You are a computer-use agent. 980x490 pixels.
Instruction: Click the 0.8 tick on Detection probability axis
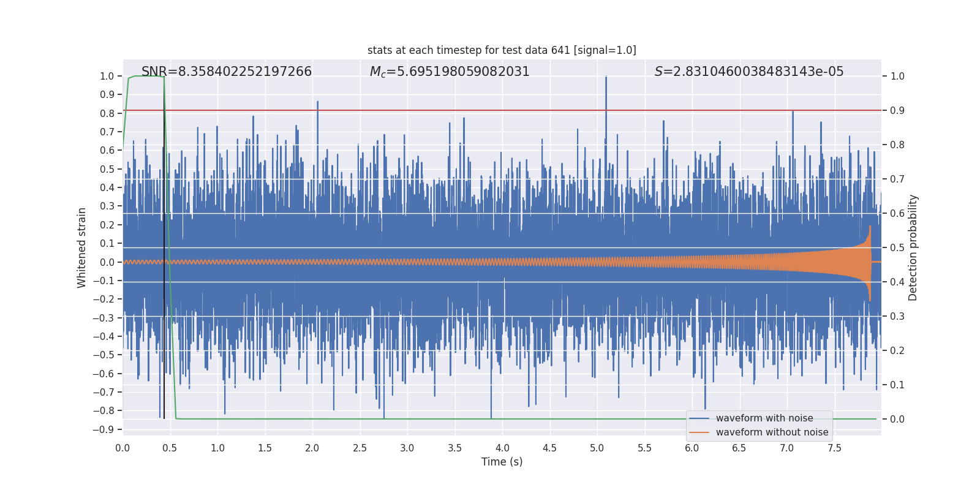pos(897,145)
